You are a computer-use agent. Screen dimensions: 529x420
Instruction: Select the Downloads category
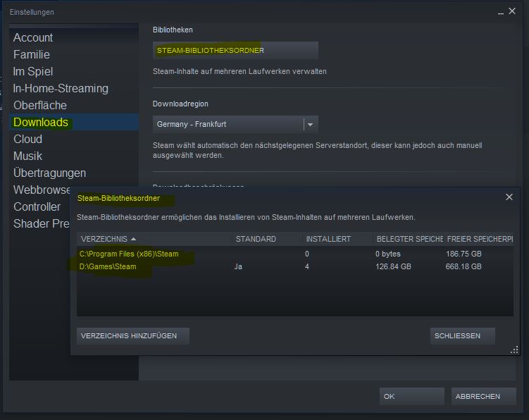pos(74,122)
